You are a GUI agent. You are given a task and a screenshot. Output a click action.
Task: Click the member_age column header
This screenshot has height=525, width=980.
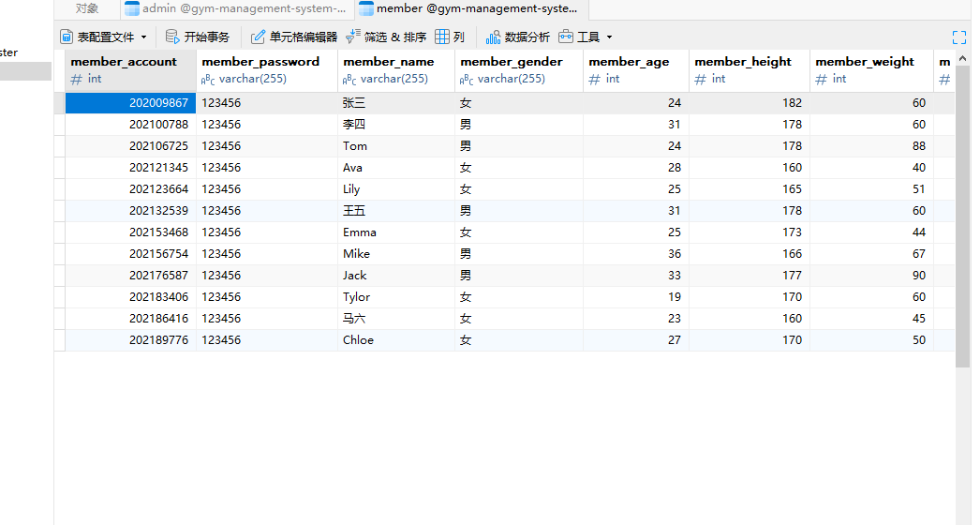[636, 70]
